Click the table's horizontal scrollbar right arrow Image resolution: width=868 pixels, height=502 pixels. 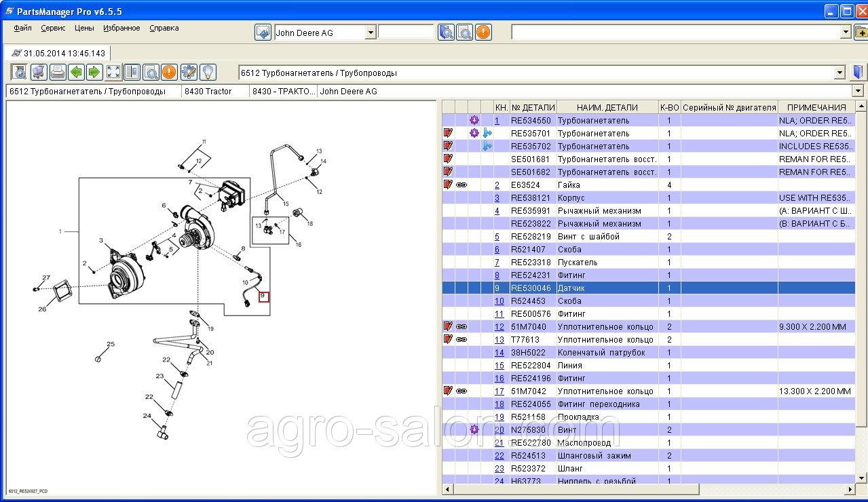[x=851, y=490]
